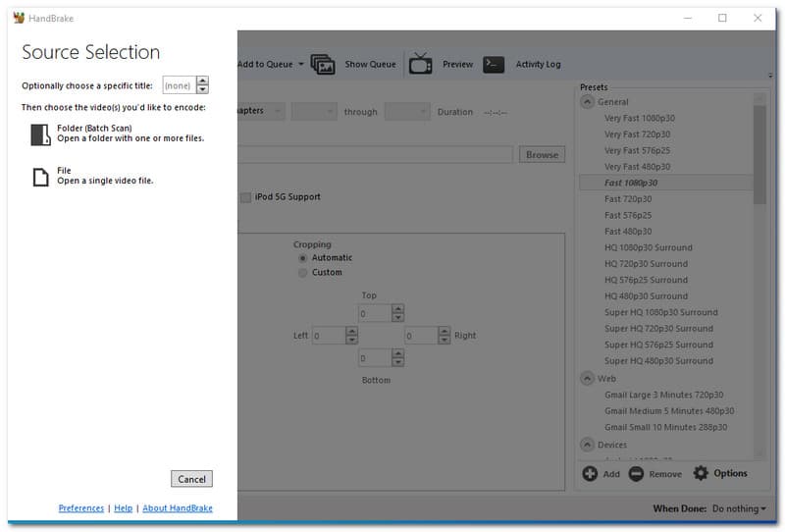Click the Add preset plus icon
The height and width of the screenshot is (532, 785).
590,474
